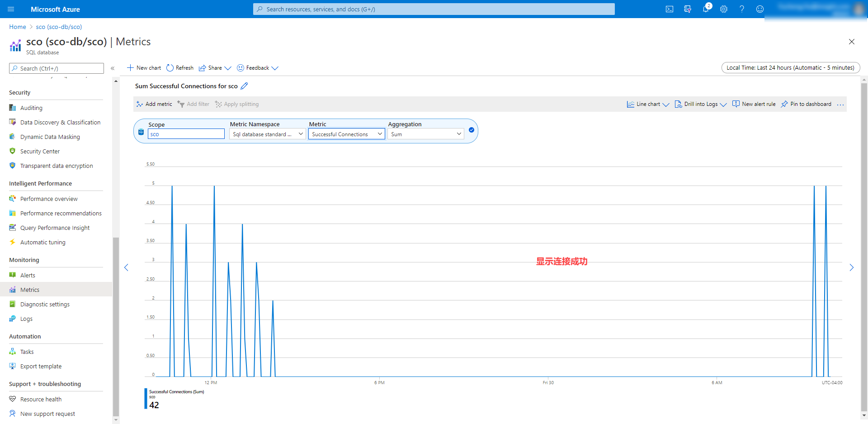
Task: Open the help question mark
Action: pyautogui.click(x=742, y=9)
